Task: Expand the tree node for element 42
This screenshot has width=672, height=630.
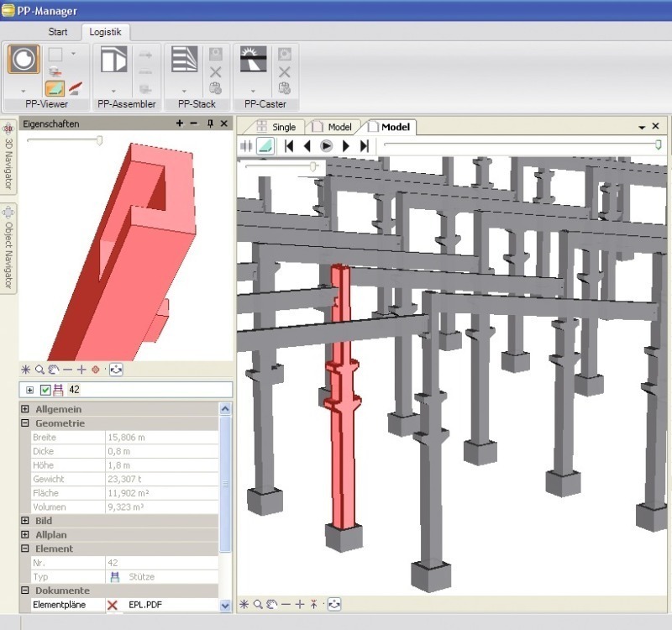Action: tap(29, 390)
